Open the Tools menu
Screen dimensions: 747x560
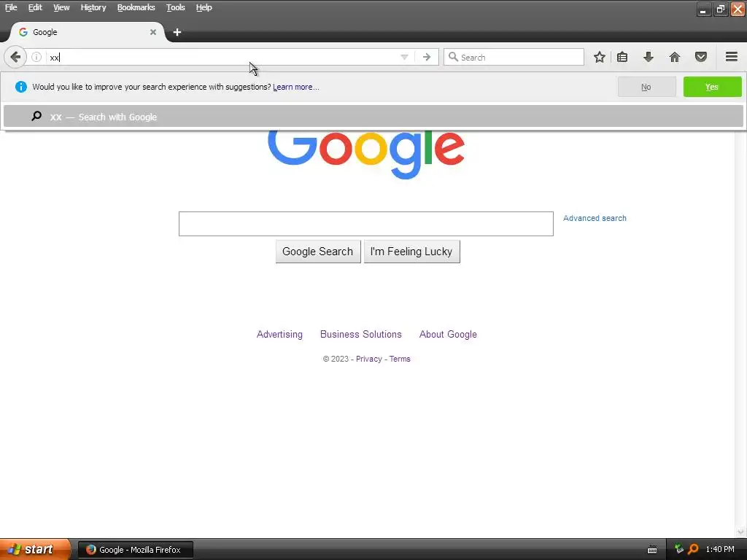(175, 7)
